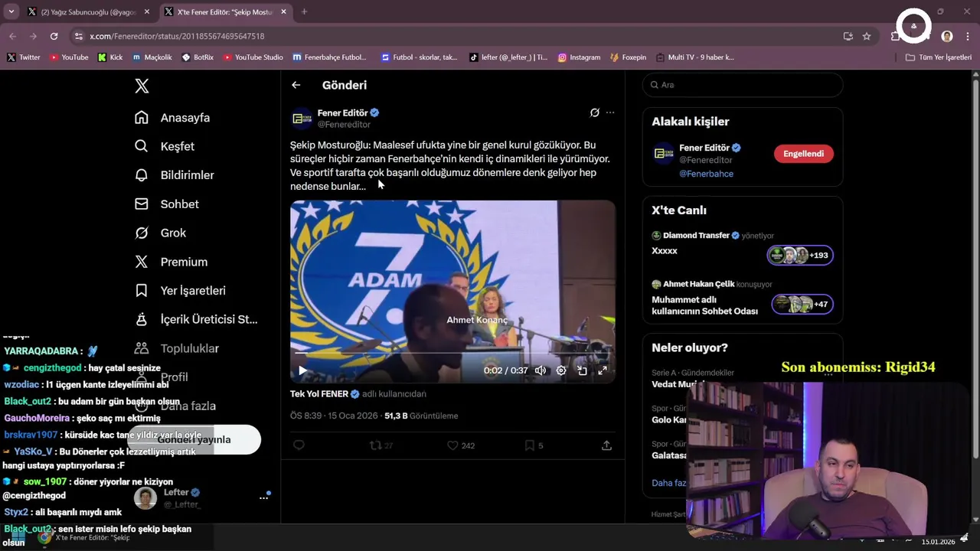The width and height of the screenshot is (980, 551).
Task: Expand Tüm Yer İşaretleri folder
Action: (x=938, y=57)
